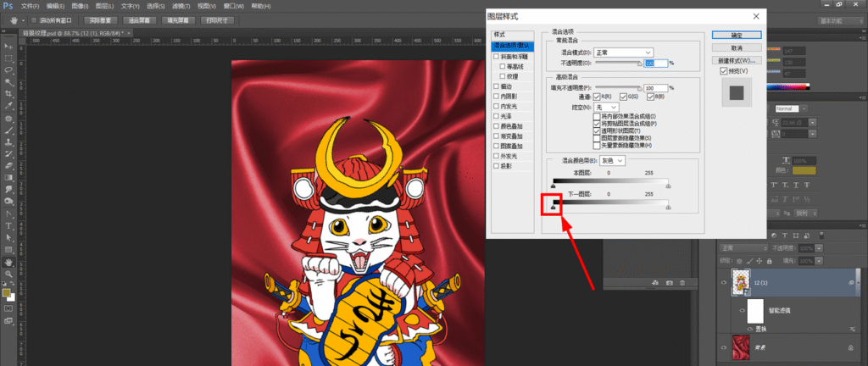Select the 混合选项:默认 styles list item

pos(513,46)
